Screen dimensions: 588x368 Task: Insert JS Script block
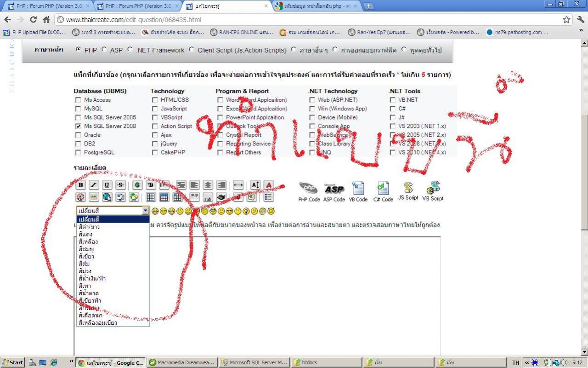click(x=408, y=191)
